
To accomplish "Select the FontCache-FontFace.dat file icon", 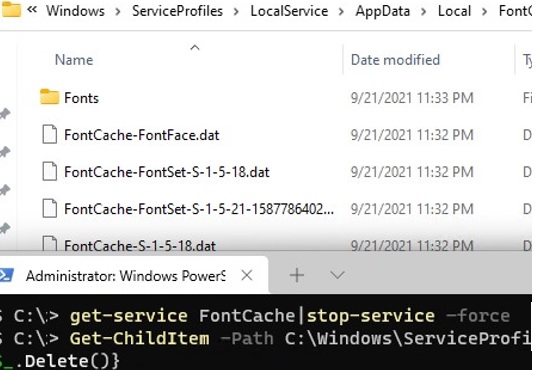I will 49,134.
